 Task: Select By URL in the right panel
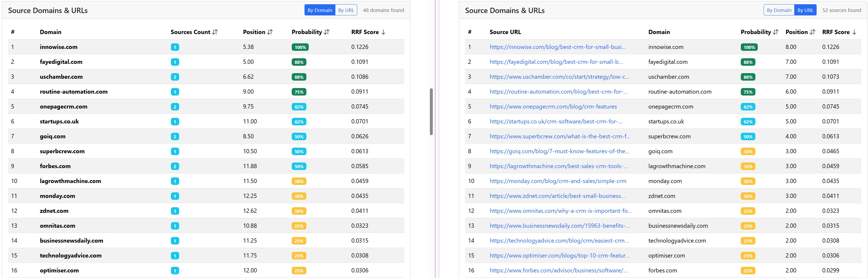pyautogui.click(x=805, y=10)
